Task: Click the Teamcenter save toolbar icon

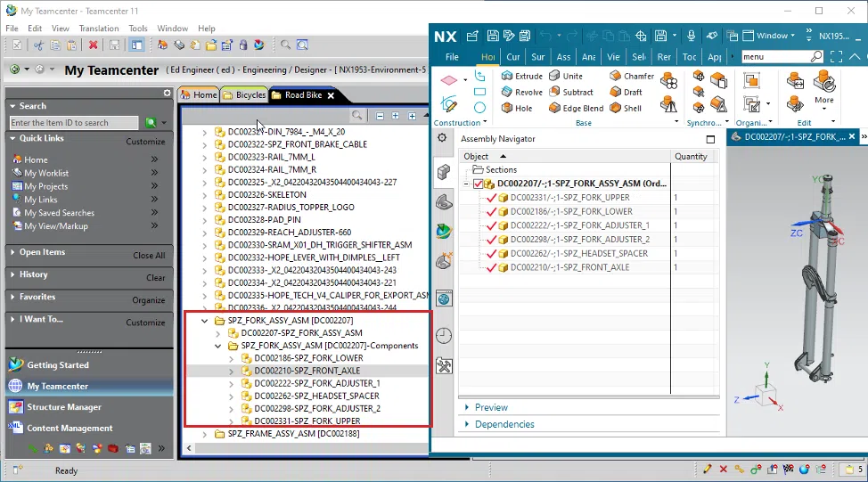Action: (114, 45)
